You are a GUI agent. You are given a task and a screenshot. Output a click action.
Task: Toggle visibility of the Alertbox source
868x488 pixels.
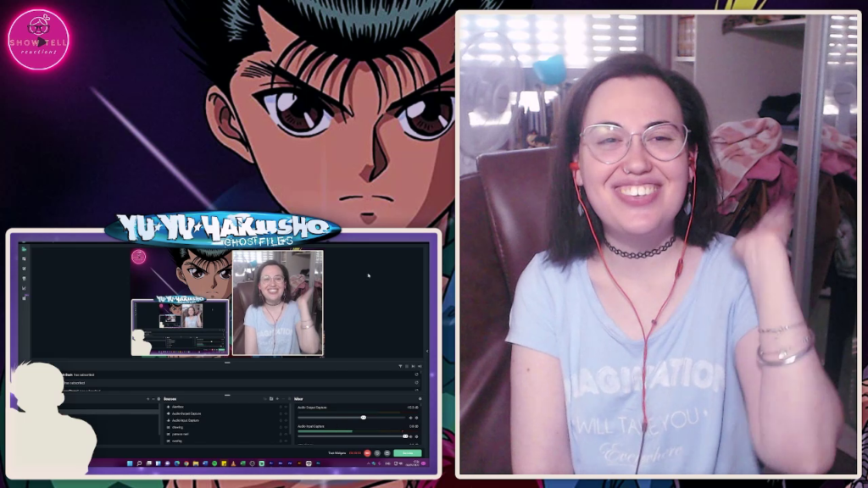pos(286,407)
